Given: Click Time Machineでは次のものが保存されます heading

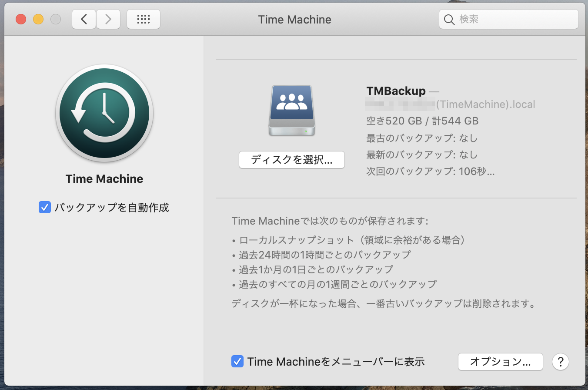Looking at the screenshot, I should pos(330,221).
